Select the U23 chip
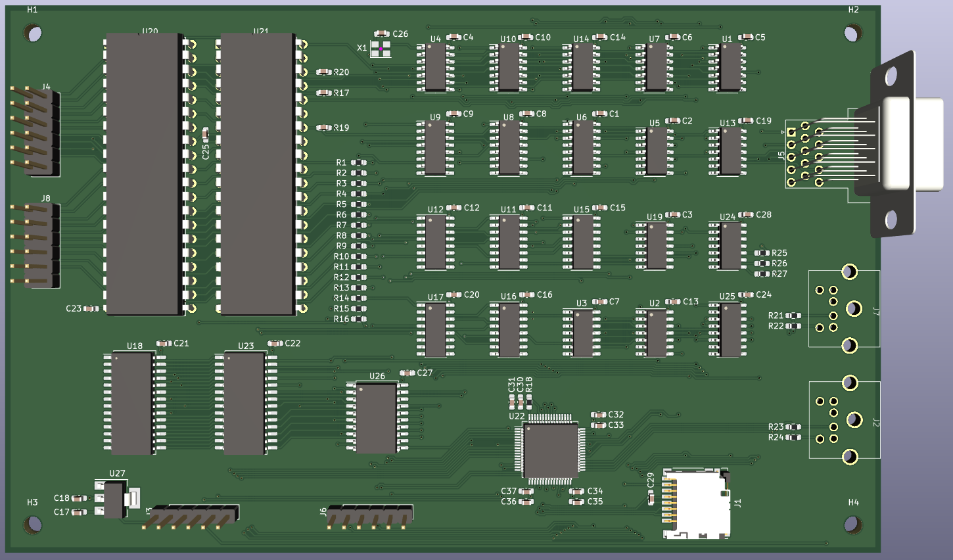 click(244, 404)
